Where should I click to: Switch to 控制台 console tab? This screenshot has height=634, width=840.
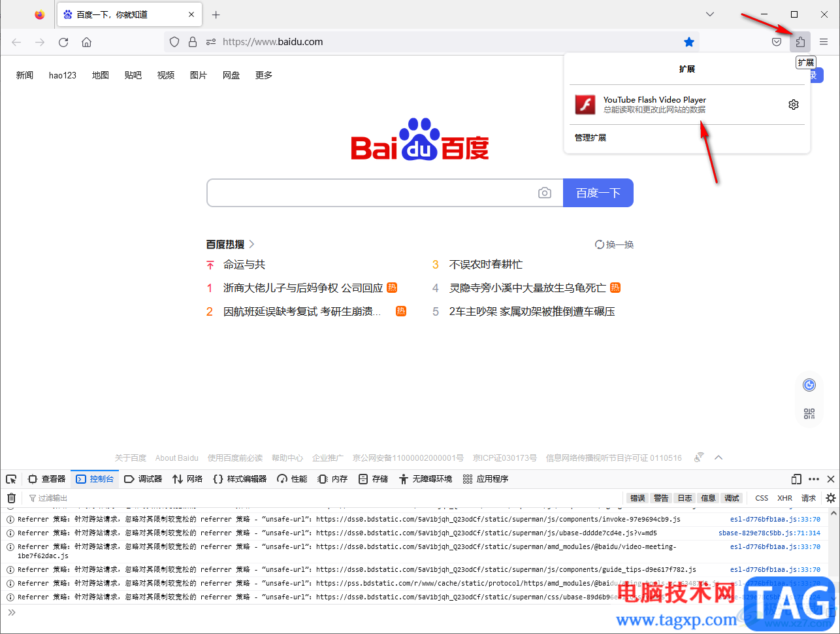(95, 479)
